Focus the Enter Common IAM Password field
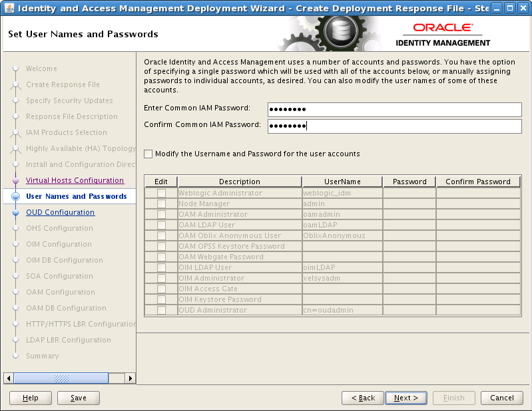Screen dimensions: 532x411 coord(395,109)
